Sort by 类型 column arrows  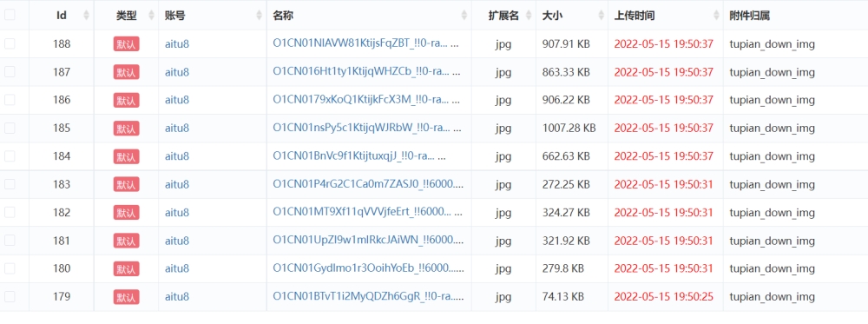tap(151, 16)
